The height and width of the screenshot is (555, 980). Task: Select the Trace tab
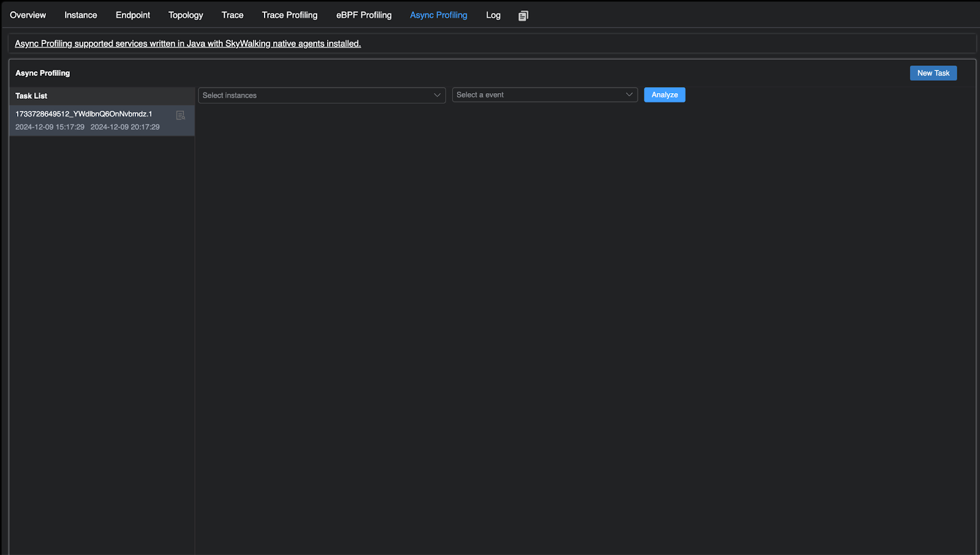coord(233,15)
